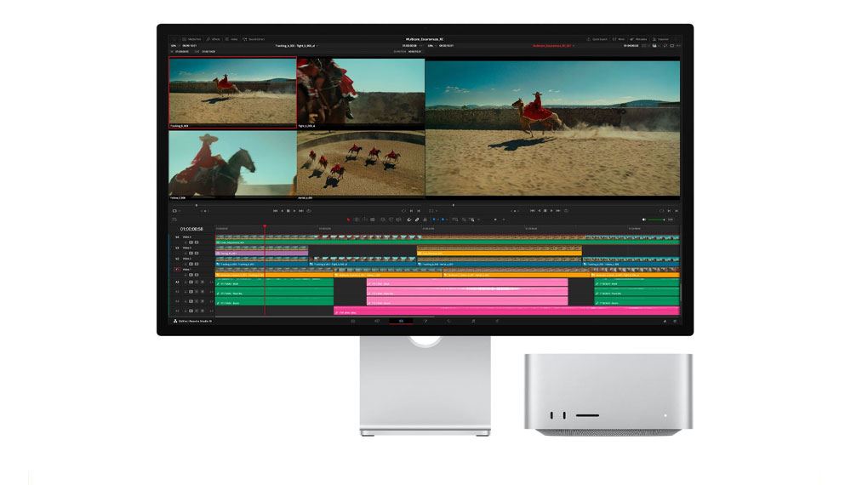Open the timeline viewer zoom percentage dropdown

(x=431, y=46)
